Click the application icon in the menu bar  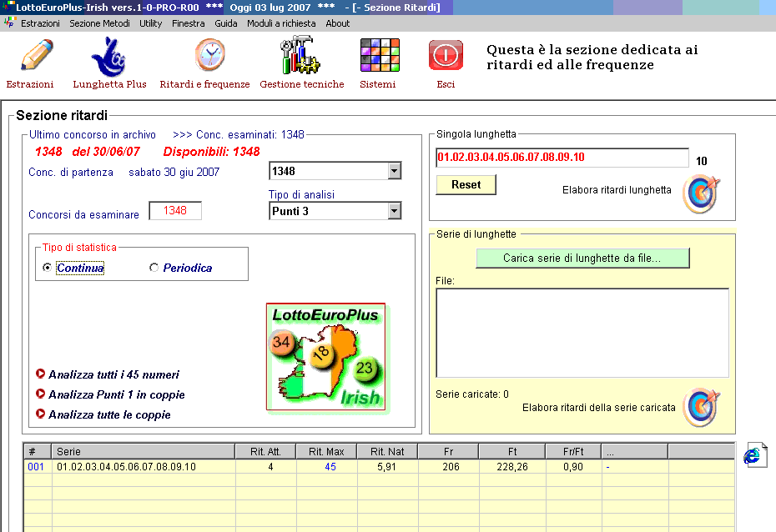(9, 23)
